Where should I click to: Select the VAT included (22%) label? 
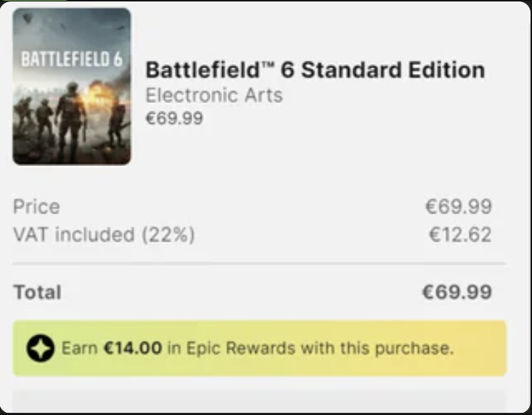click(104, 234)
